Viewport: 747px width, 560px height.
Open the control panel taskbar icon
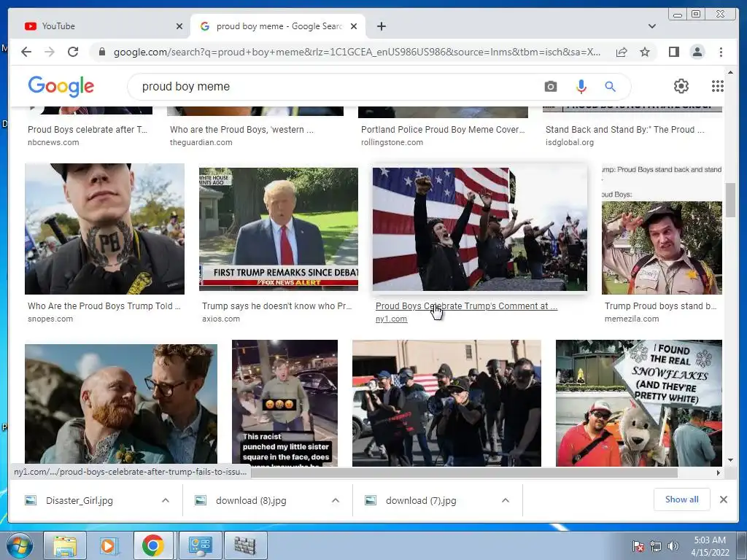point(200,545)
